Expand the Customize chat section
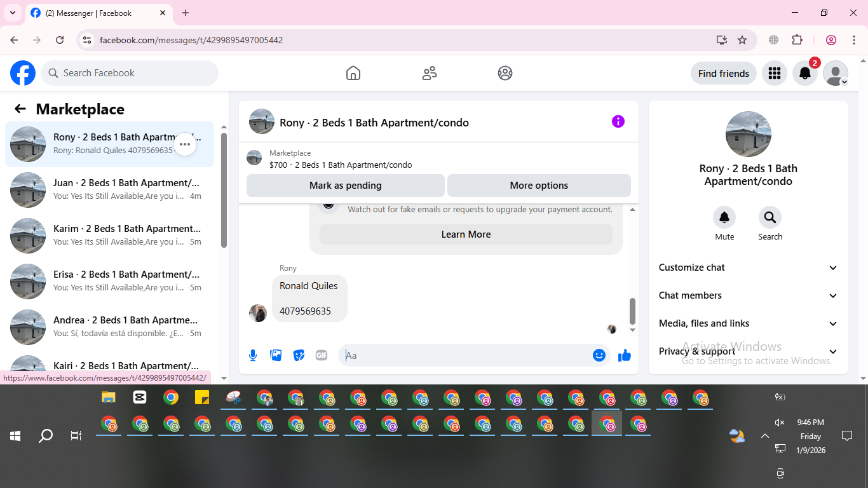The image size is (868, 488). click(749, 268)
